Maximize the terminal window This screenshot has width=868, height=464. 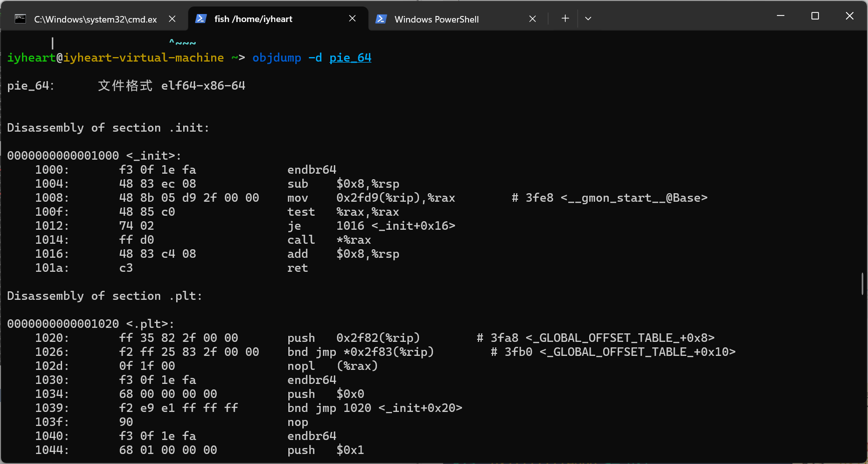(x=815, y=16)
